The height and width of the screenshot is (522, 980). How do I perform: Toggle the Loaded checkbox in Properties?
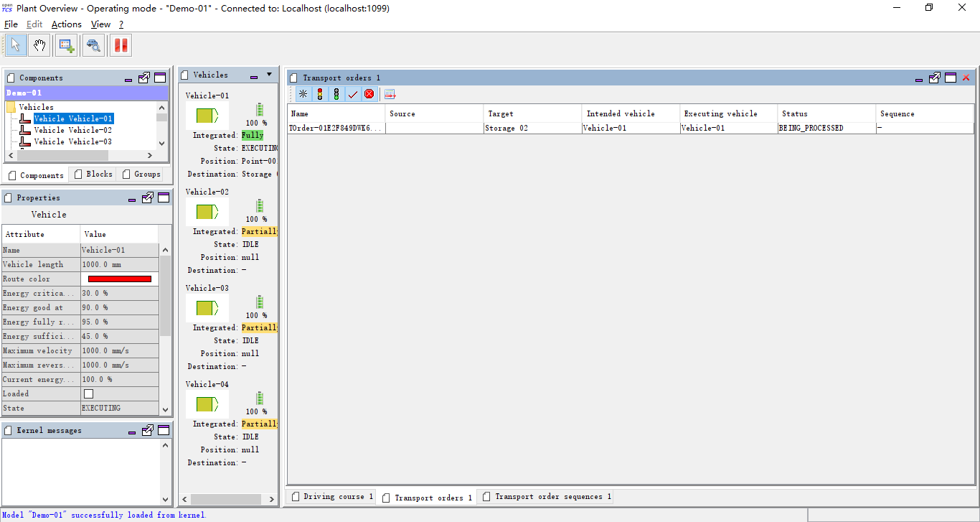88,393
